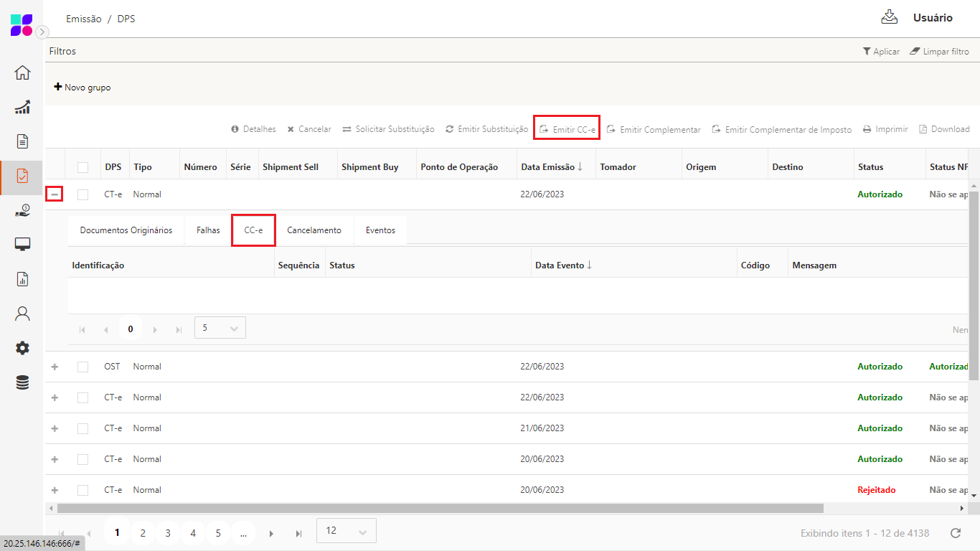980x551 pixels.
Task: Open the analytics chart sidebar icon
Action: click(x=22, y=107)
